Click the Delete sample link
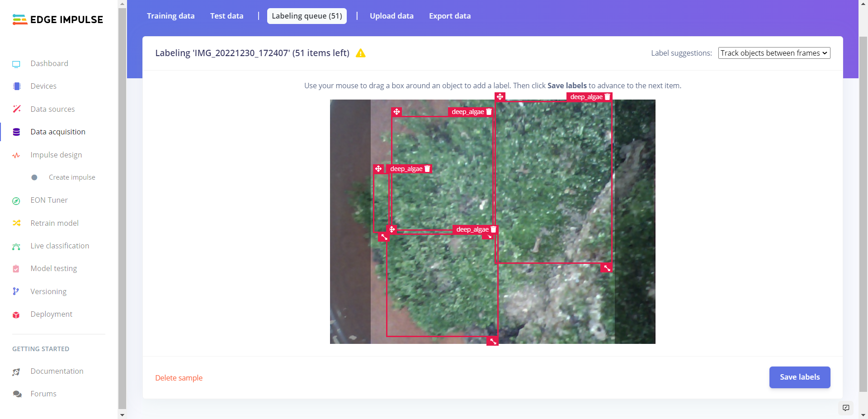The width and height of the screenshot is (868, 419). (x=179, y=378)
